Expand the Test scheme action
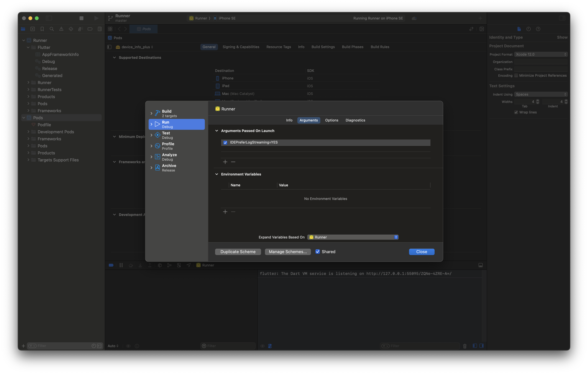Image resolution: width=588 pixels, height=374 pixels. 151,135
